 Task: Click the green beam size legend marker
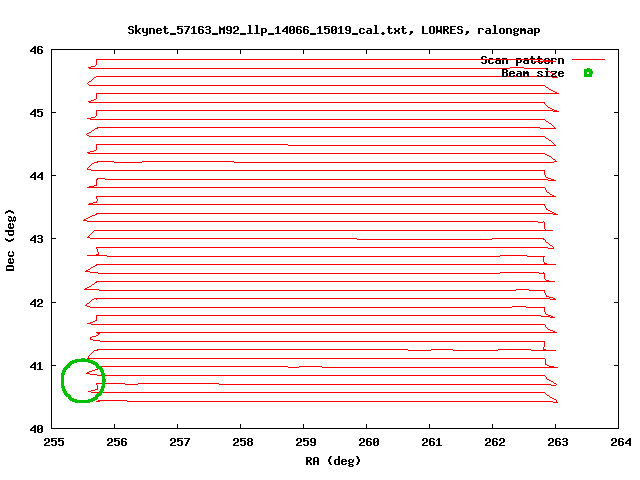(588, 73)
